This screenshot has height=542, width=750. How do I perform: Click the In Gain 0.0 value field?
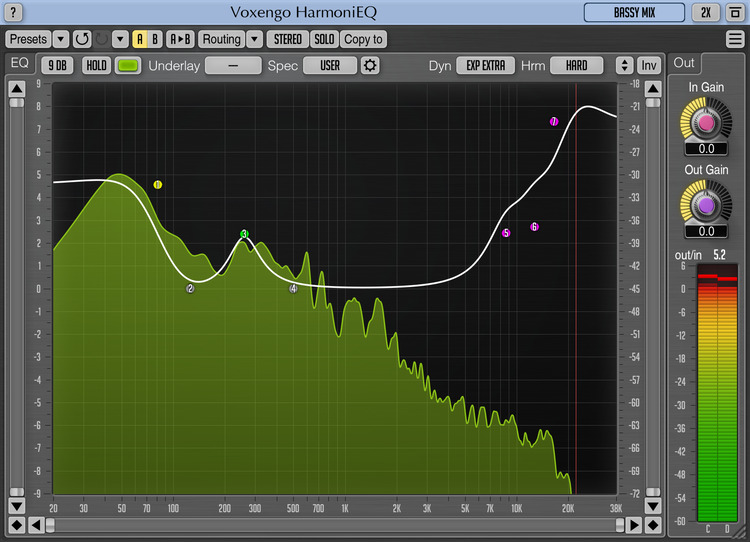coord(706,149)
